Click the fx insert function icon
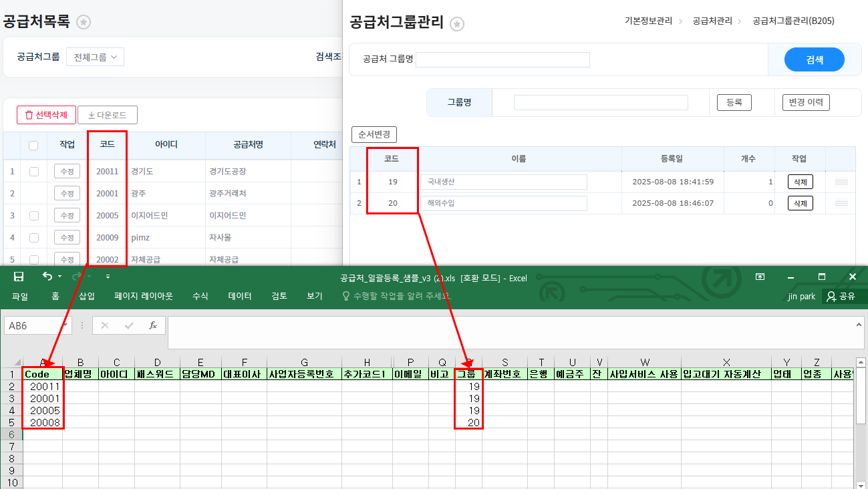The width and height of the screenshot is (868, 489). pyautogui.click(x=153, y=325)
